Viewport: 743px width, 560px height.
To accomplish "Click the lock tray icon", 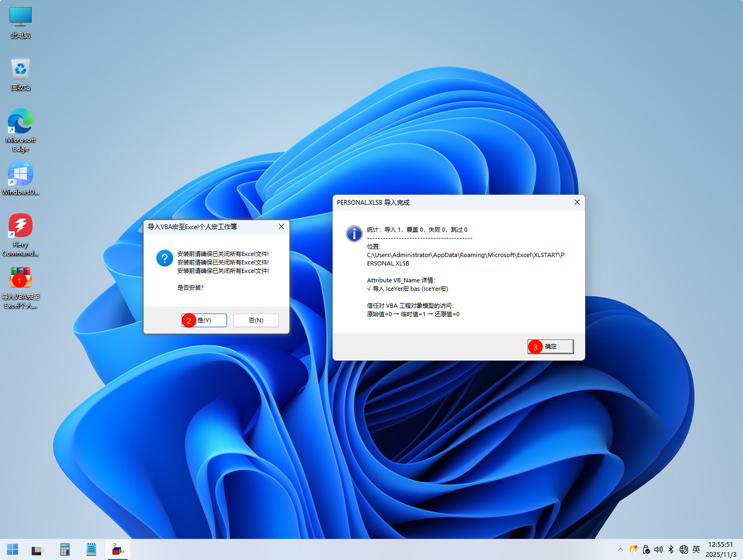I will click(x=646, y=549).
